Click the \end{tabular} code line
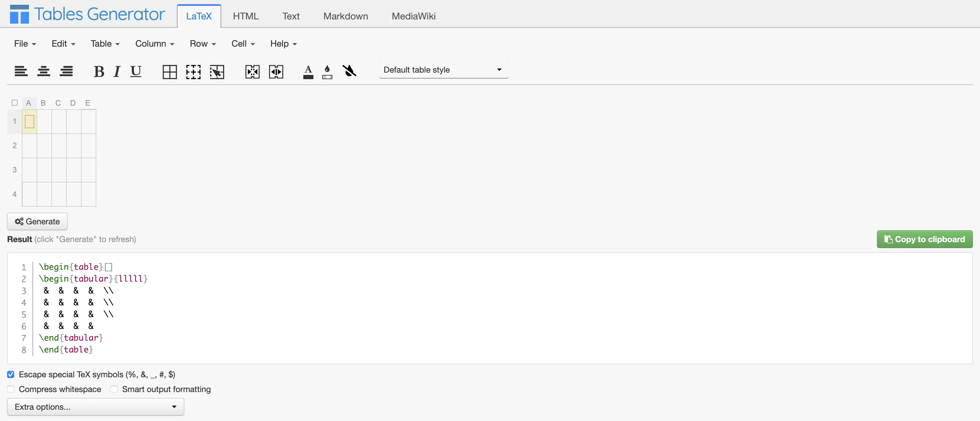980x421 pixels. click(x=71, y=338)
